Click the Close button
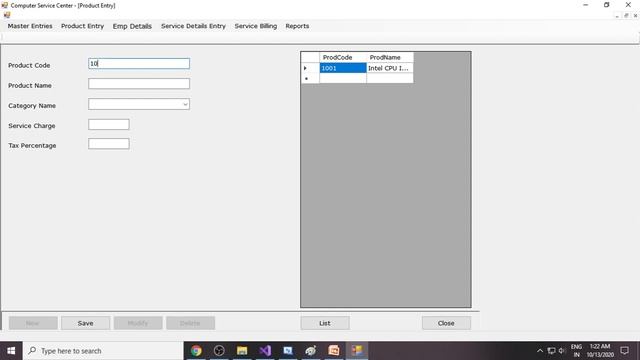 pyautogui.click(x=446, y=323)
